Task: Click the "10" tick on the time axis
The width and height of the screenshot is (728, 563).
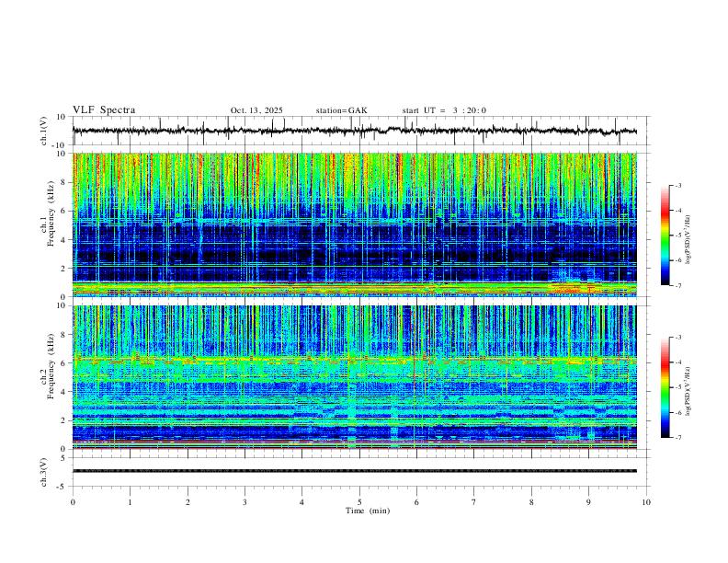Action: pyautogui.click(x=646, y=502)
